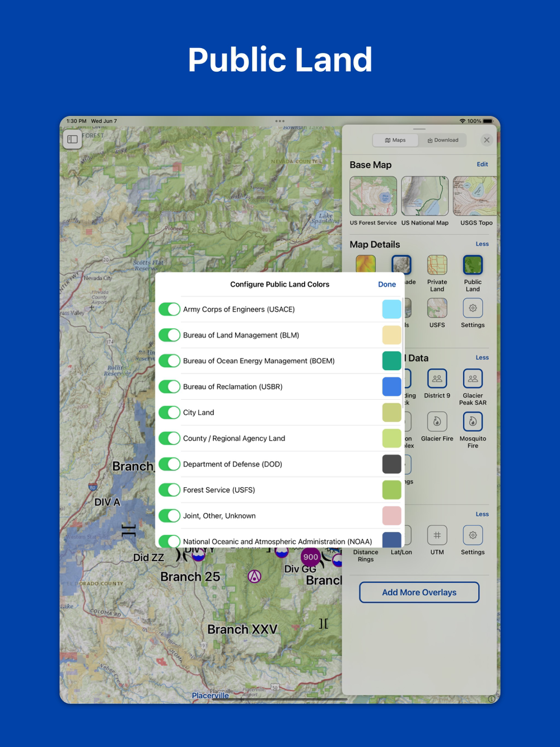Screen dimensions: 560x747
Task: Tap the DIV A map label
Action: pyautogui.click(x=107, y=502)
